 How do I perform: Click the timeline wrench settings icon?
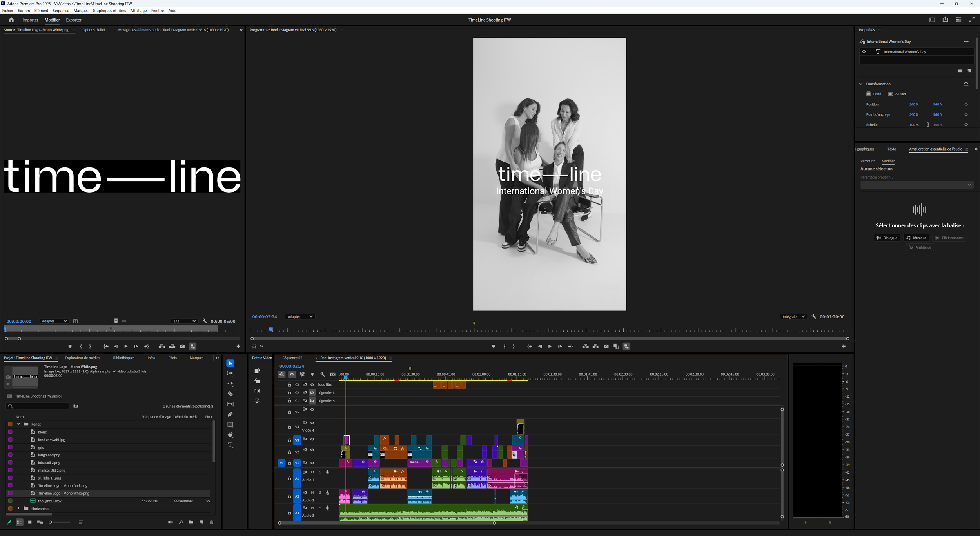click(x=323, y=374)
